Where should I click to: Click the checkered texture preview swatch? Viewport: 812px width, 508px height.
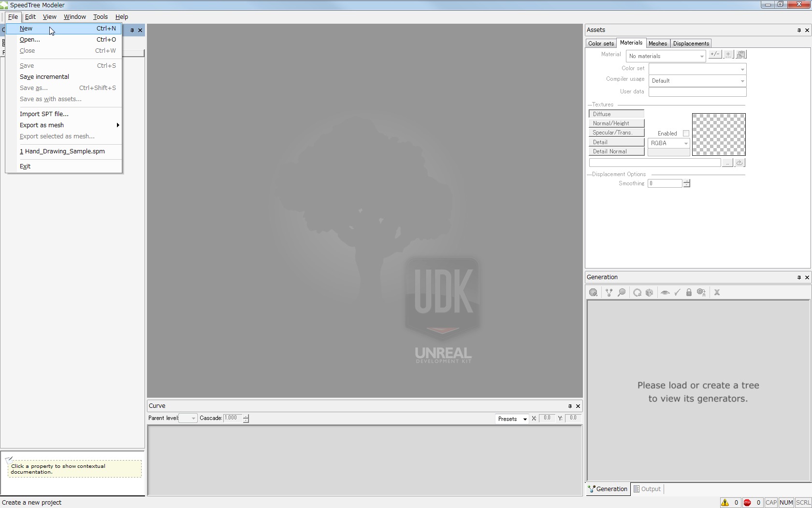pos(719,134)
